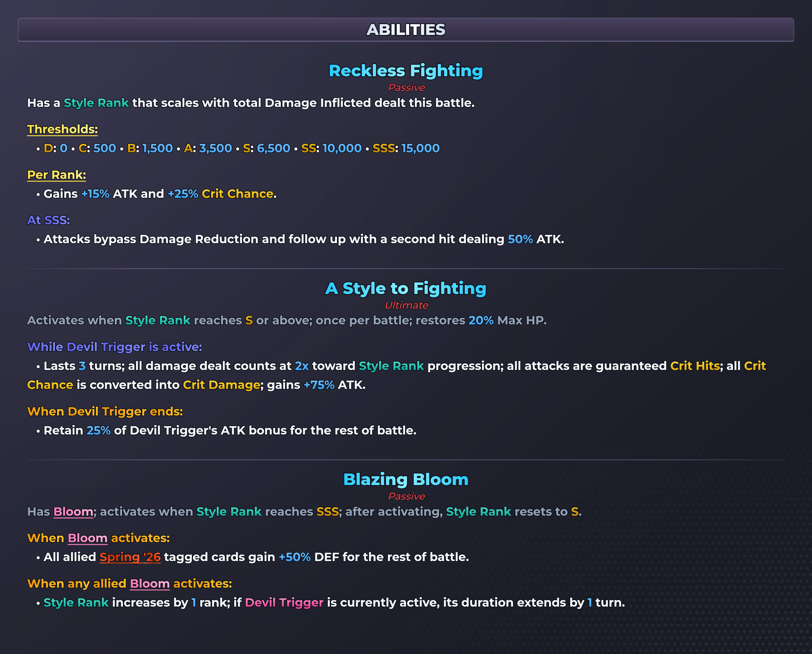Click the B: 1,500 threshold entry
812x654 pixels.
(150, 148)
